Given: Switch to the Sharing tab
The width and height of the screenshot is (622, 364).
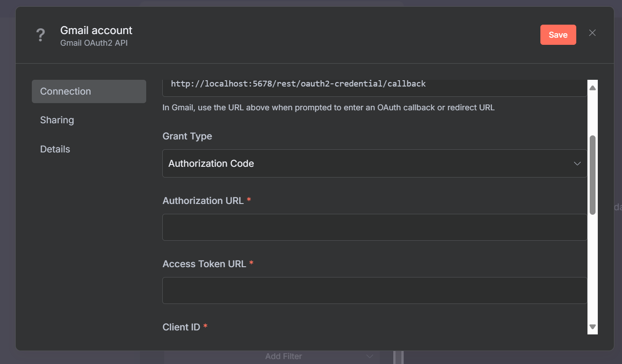Looking at the screenshot, I should [57, 120].
